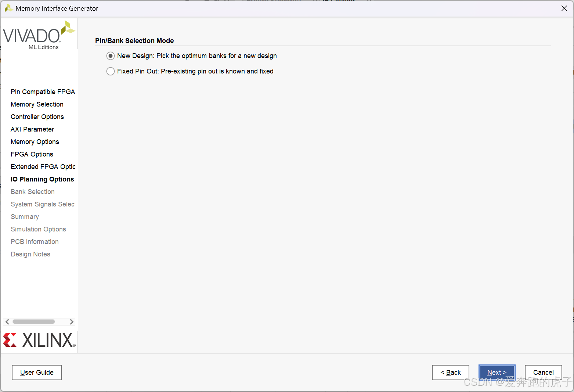
Task: Go to Memory Selection step
Action: click(37, 104)
